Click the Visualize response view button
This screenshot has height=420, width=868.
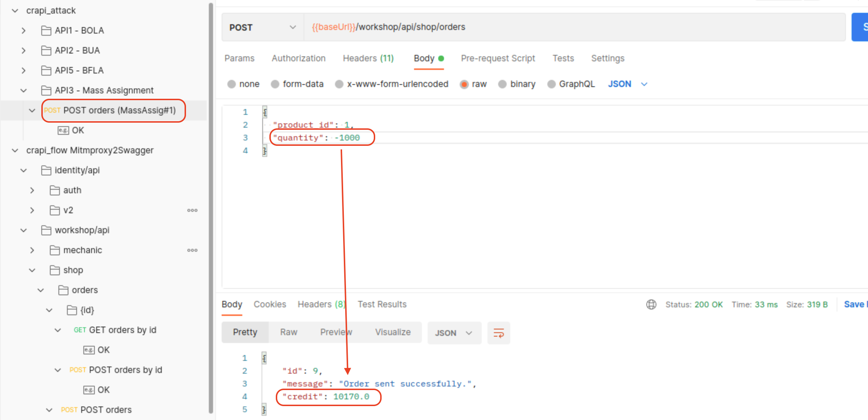[x=393, y=332]
